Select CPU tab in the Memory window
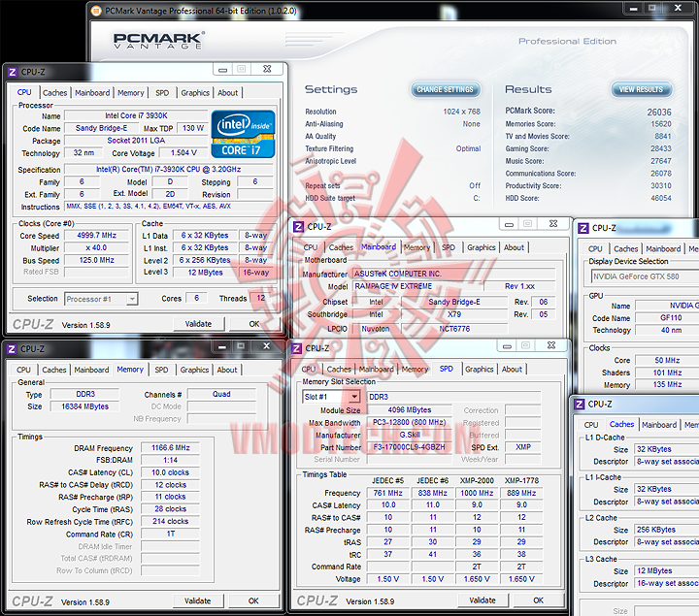Viewport: 699px width, 616px height. click(x=23, y=370)
